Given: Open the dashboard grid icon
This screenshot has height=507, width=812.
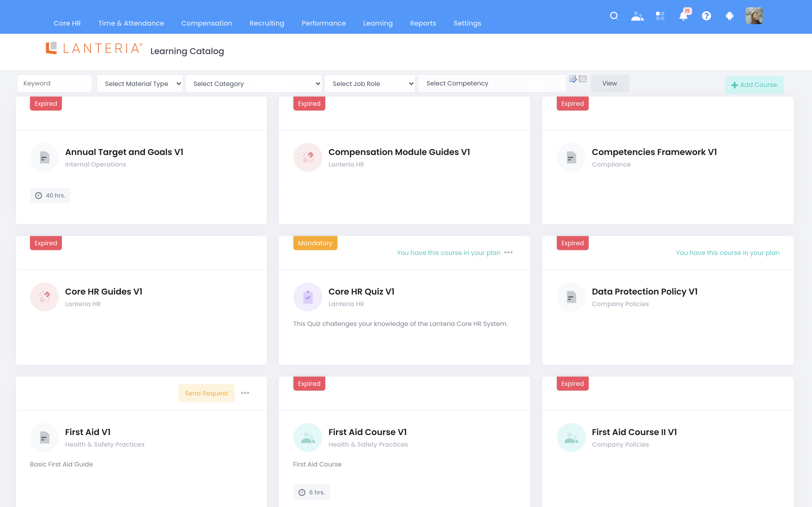Looking at the screenshot, I should (x=660, y=16).
